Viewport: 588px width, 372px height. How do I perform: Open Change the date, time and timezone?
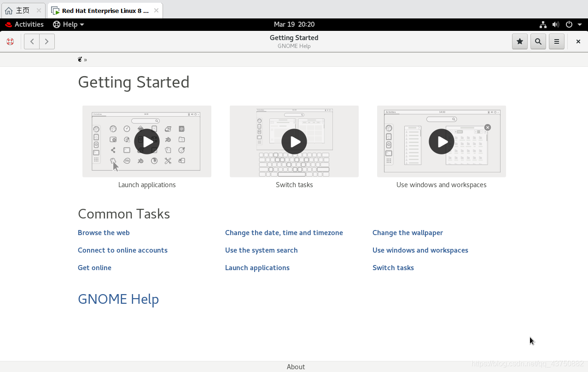[x=284, y=233]
